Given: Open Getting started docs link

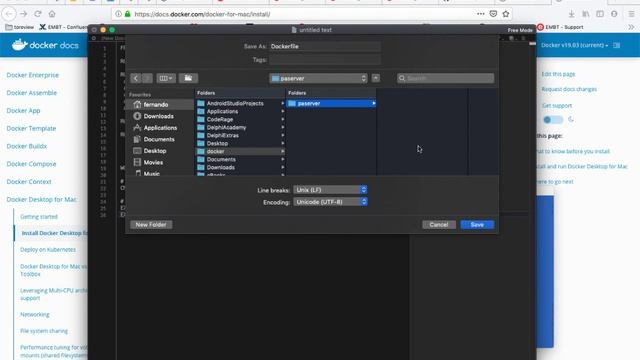Looking at the screenshot, I should [39, 217].
